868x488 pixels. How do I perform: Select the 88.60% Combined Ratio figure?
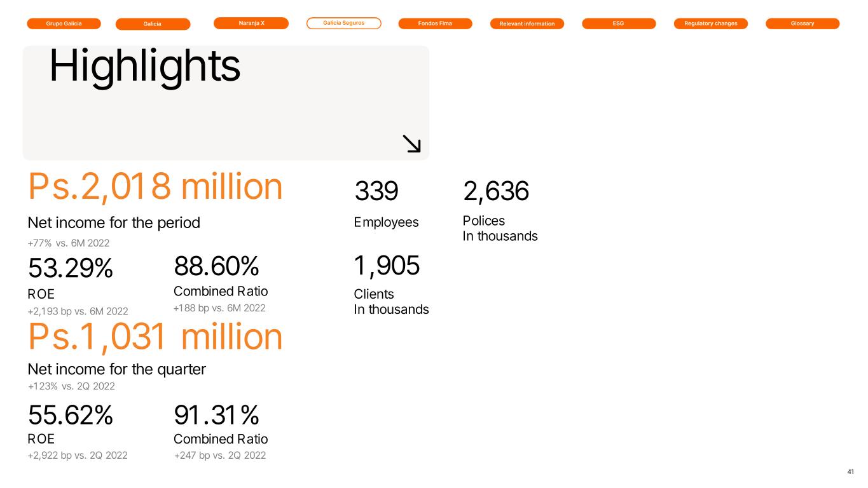(216, 266)
